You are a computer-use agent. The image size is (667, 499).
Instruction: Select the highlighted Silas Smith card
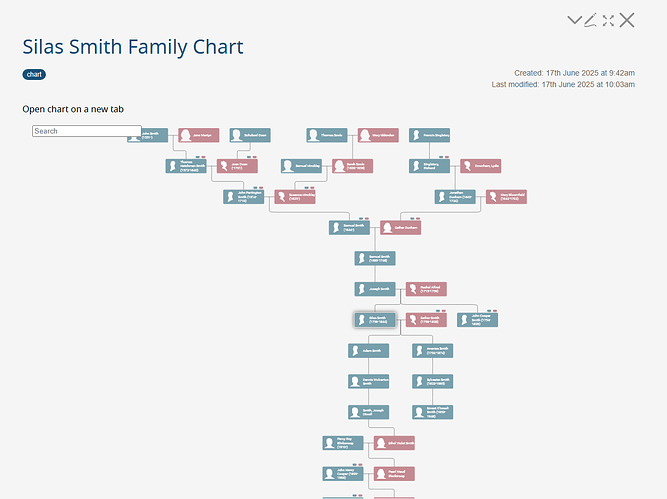375,320
